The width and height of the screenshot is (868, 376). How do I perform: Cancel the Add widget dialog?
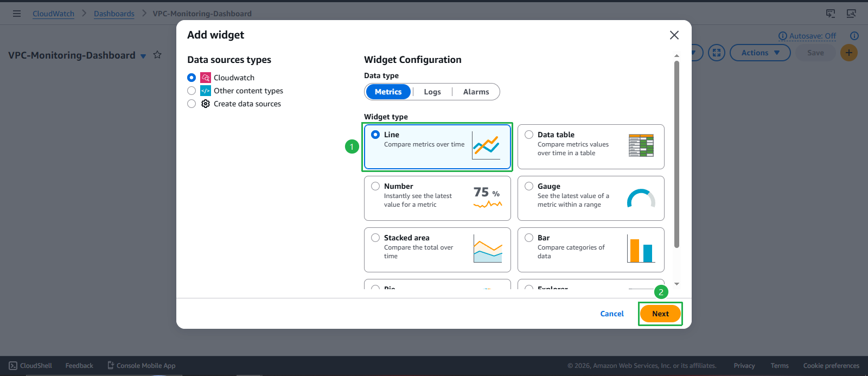612,314
